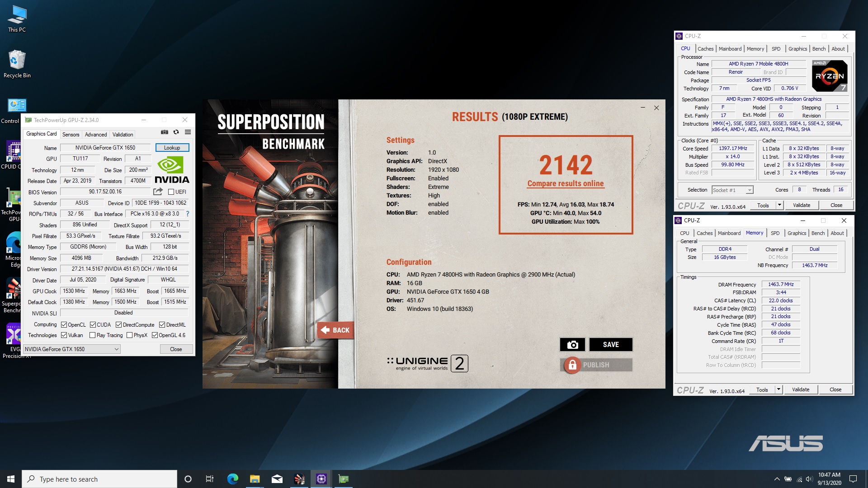Open GPU-Z hamburger menu
Image resolution: width=868 pixels, height=488 pixels.
click(x=188, y=132)
